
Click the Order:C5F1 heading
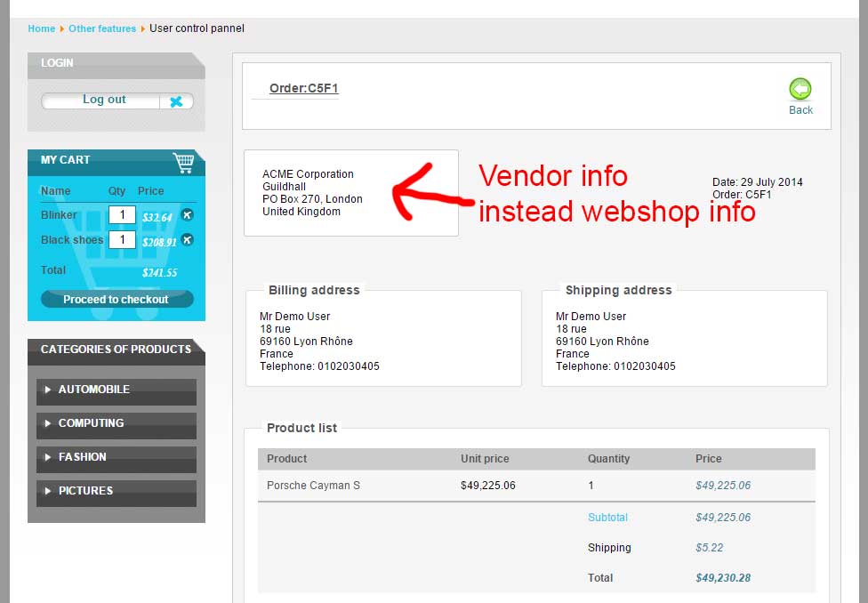304,88
